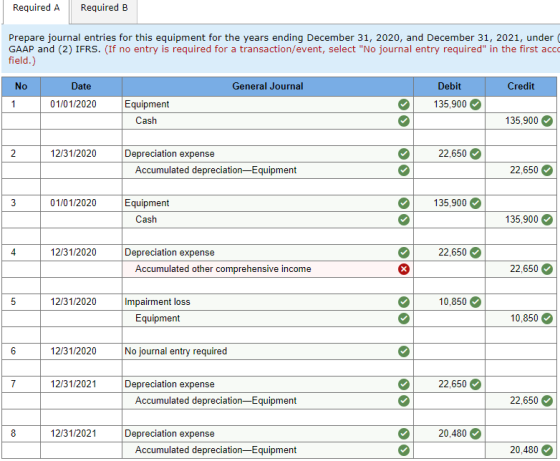The width and height of the screenshot is (560, 461).
Task: Click the check icon next to entry 7 credit 22,650
Action: [547, 401]
